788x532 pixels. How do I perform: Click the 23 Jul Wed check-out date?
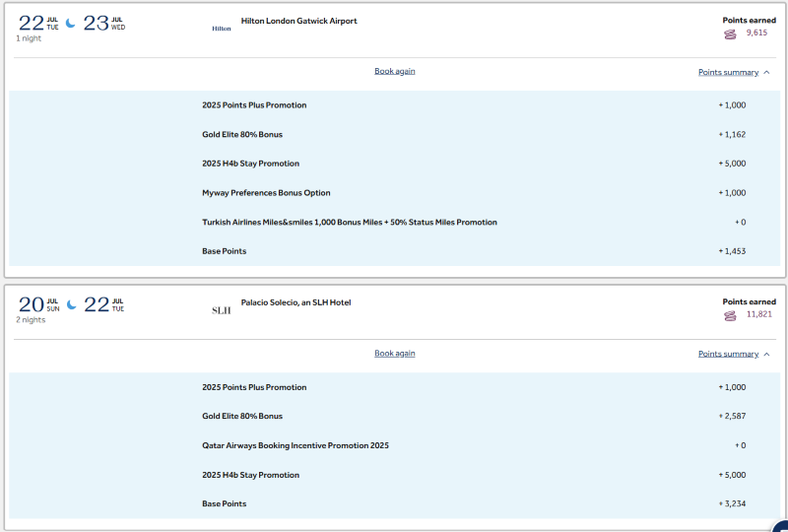pos(104,23)
